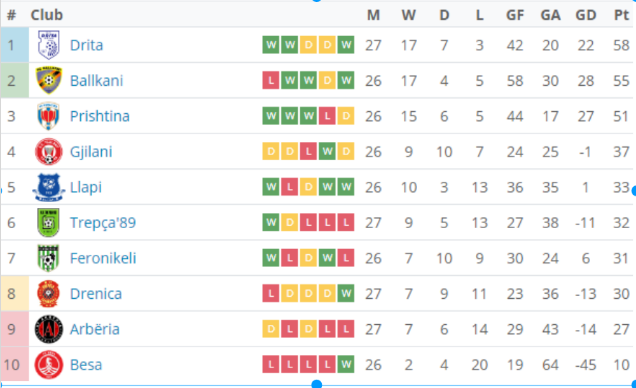Click Besa's most recent green W result badge
The width and height of the screenshot is (636, 388).
pyautogui.click(x=346, y=364)
